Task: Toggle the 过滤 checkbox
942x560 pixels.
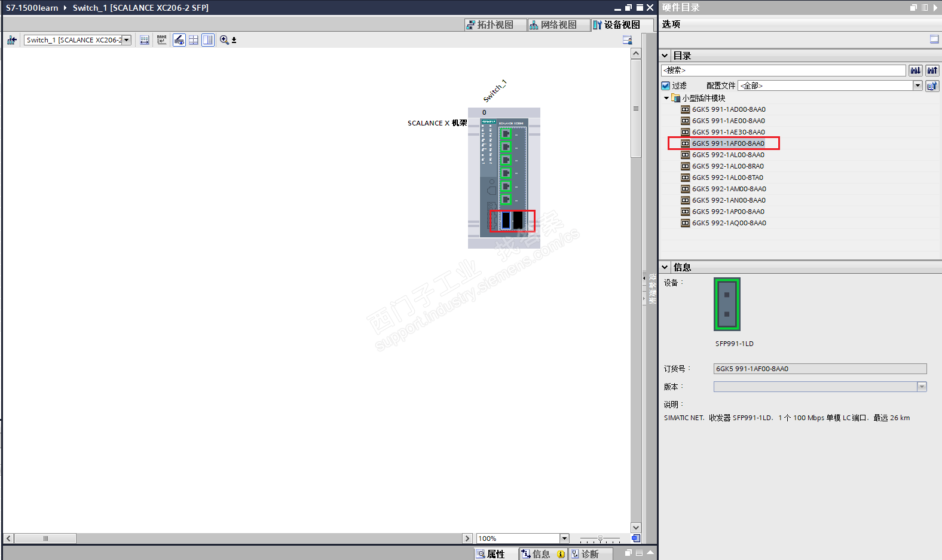Action: pyautogui.click(x=665, y=85)
